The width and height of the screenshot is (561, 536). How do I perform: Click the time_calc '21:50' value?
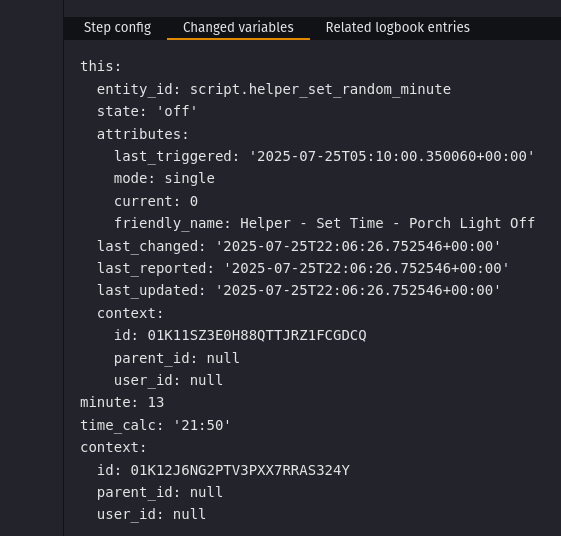point(202,425)
